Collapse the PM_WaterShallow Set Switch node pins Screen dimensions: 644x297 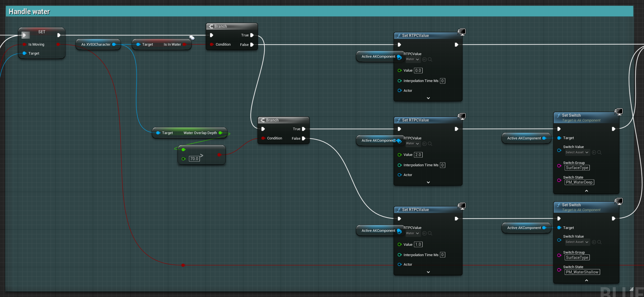pyautogui.click(x=586, y=280)
